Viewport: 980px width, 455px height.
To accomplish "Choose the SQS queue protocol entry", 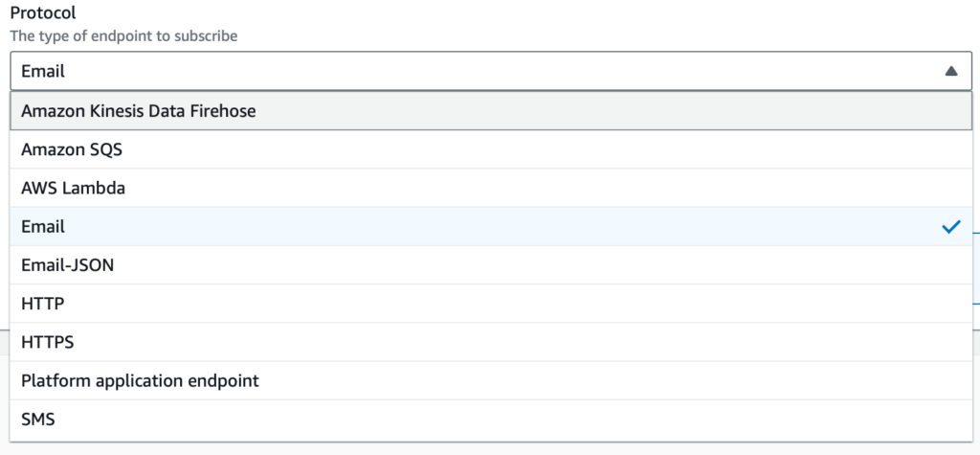I will point(72,150).
